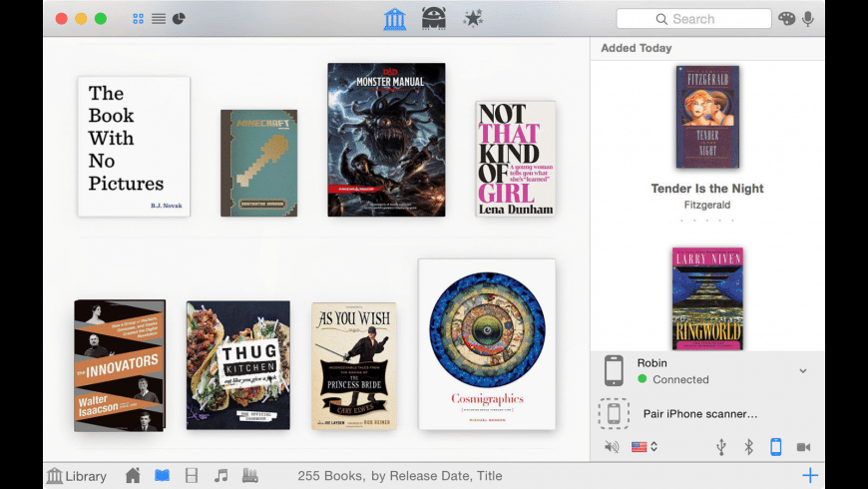Open the Monster Manual book cover
Viewport: 868px width, 489px height.
[386, 140]
